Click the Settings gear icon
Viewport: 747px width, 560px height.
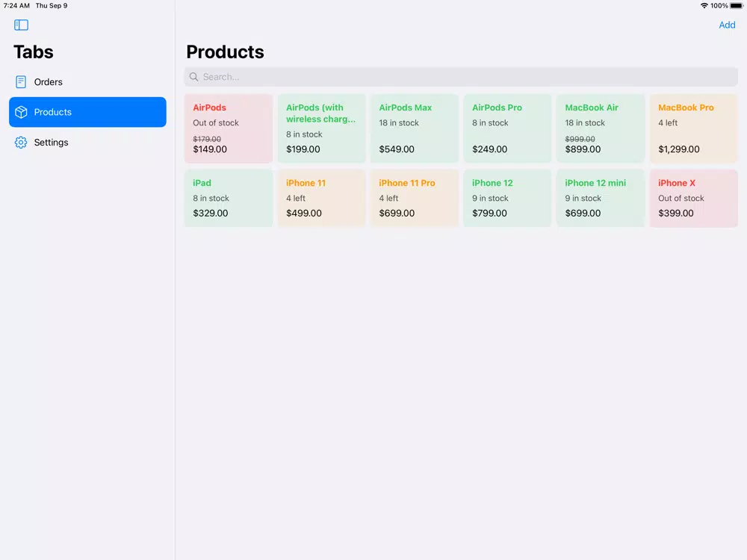21,143
